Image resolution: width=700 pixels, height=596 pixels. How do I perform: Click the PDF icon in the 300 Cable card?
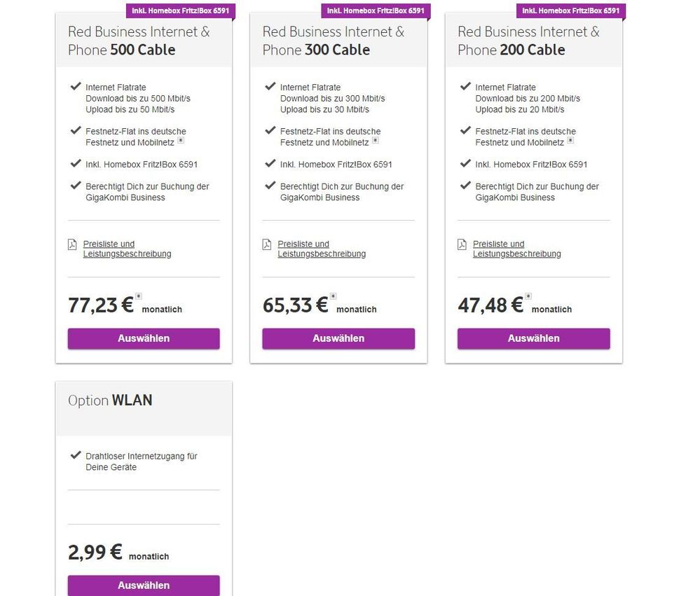[x=266, y=244]
